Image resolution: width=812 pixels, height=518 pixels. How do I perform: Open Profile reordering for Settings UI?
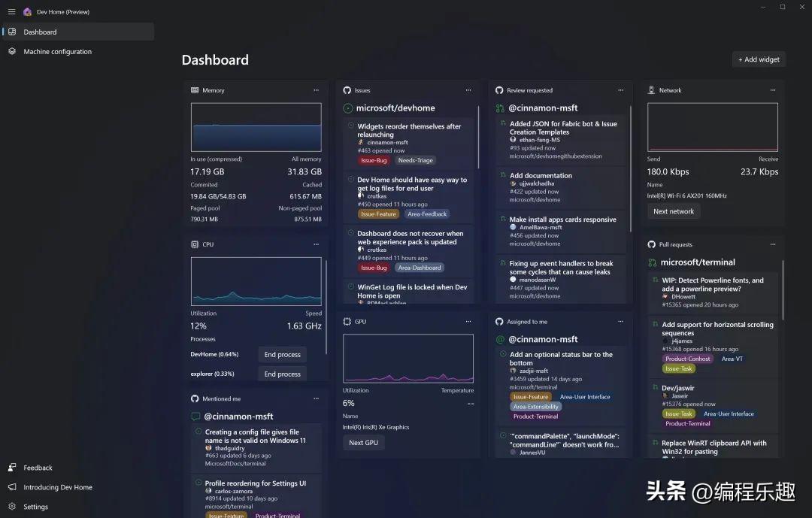[256, 497]
